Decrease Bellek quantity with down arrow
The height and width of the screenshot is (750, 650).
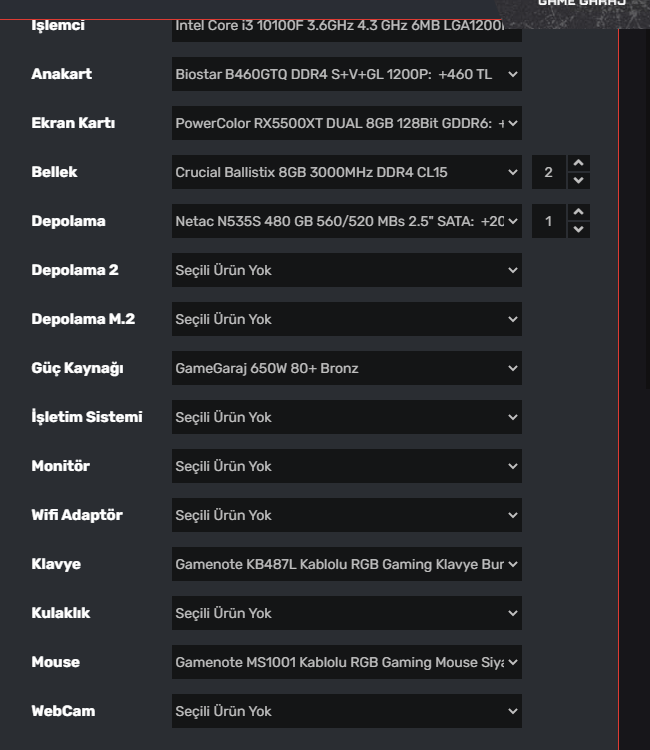tap(578, 181)
